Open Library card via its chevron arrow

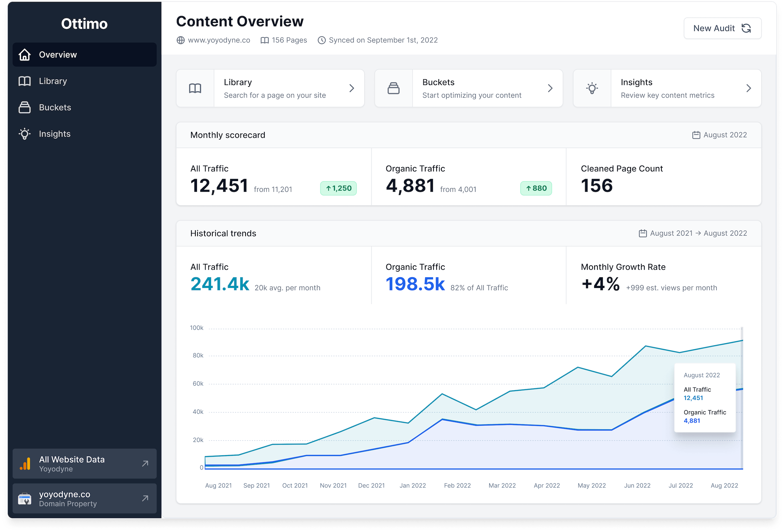pyautogui.click(x=352, y=88)
